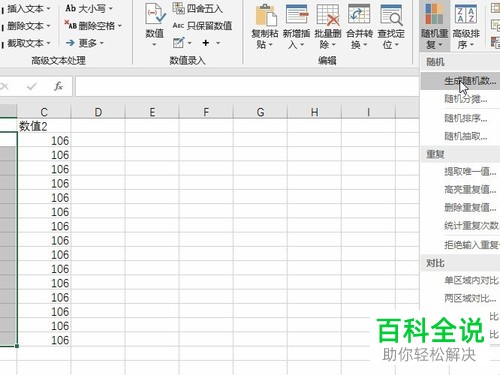Click inside the formula bar input

pyautogui.click(x=247, y=87)
